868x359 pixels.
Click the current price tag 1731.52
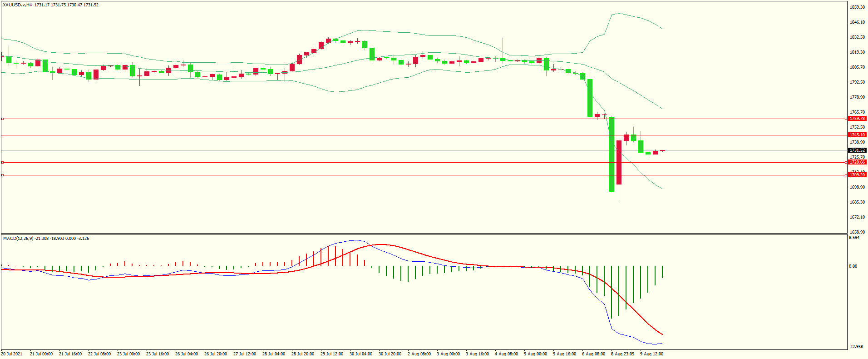857,150
